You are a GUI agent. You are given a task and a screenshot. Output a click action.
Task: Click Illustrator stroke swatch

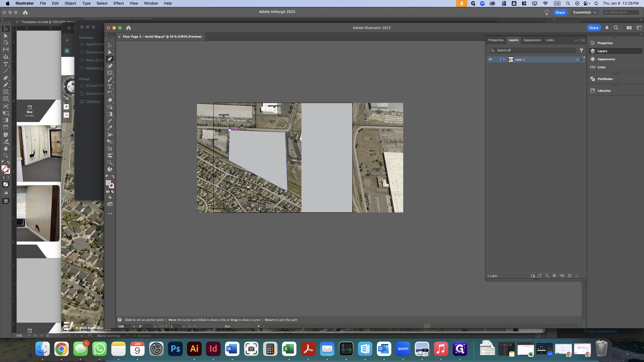[x=112, y=186]
